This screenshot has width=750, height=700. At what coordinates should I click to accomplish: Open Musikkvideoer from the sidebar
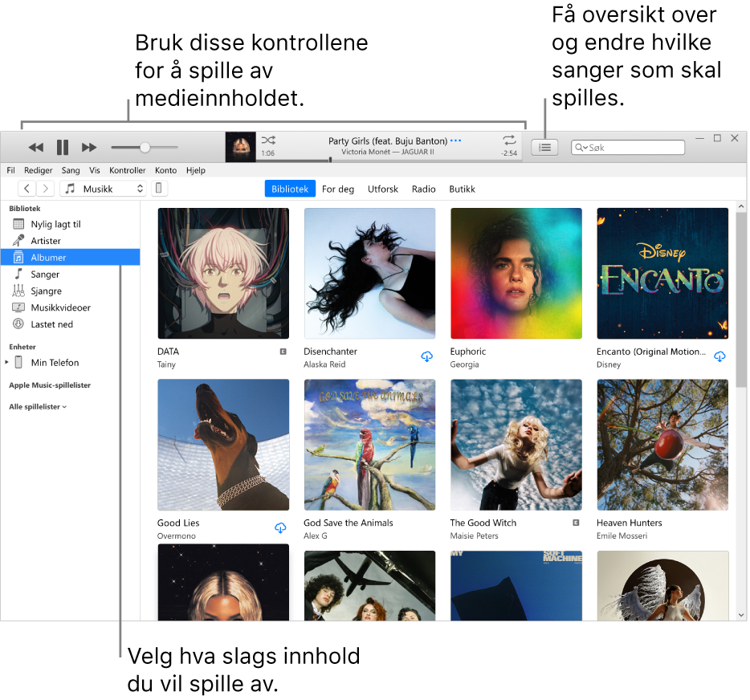(55, 307)
